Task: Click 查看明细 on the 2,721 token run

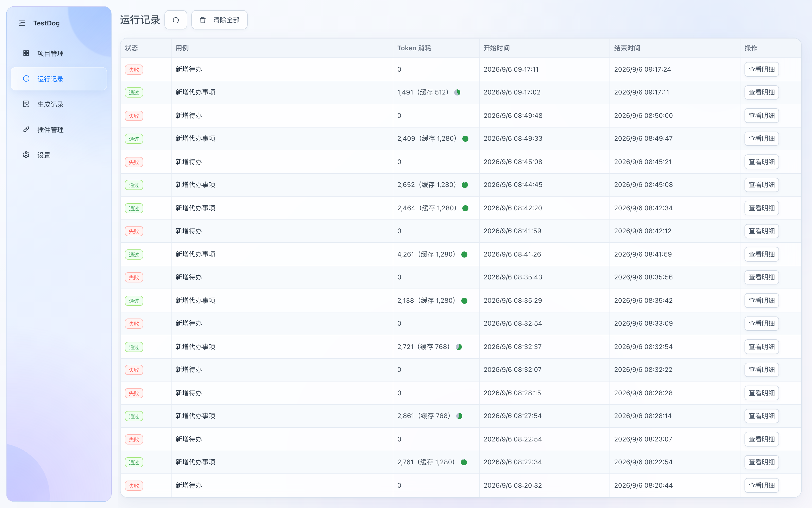Action: (762, 347)
